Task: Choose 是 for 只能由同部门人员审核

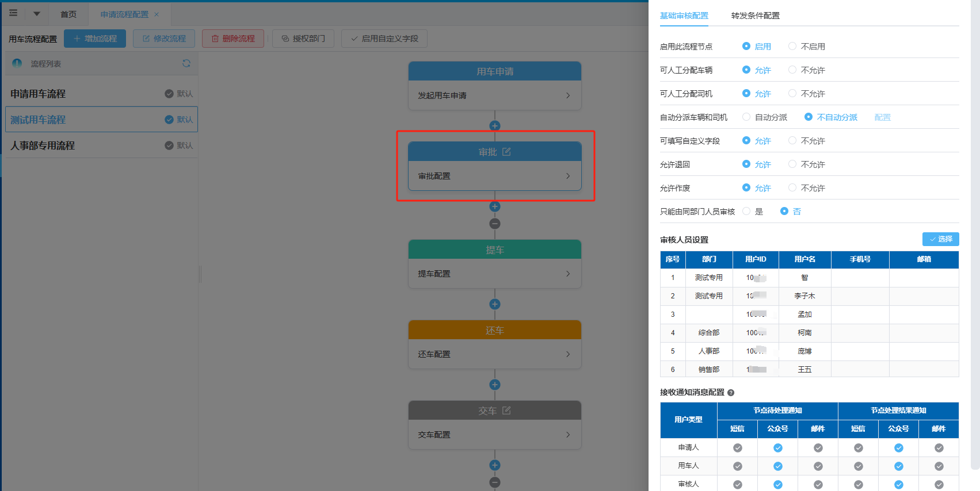Action: [746, 211]
